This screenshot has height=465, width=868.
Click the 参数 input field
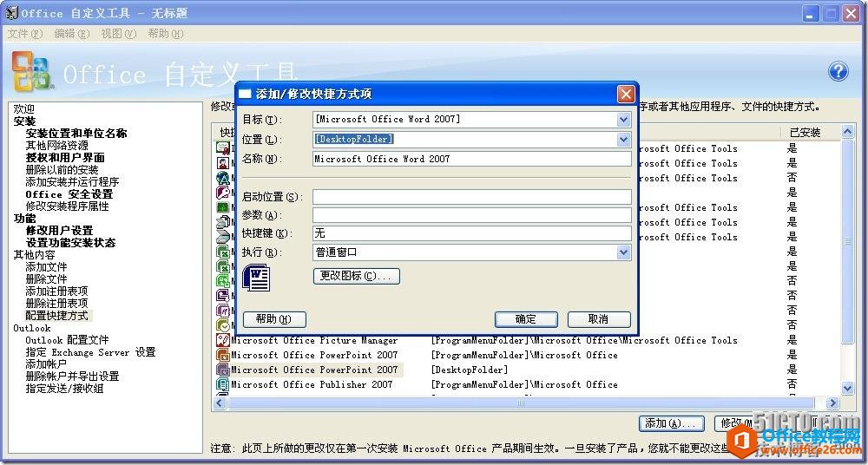tap(471, 215)
